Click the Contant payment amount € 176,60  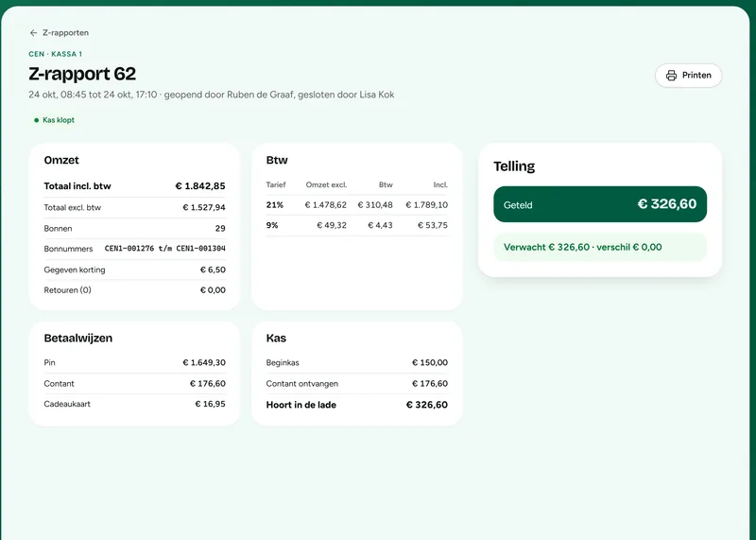tap(207, 384)
